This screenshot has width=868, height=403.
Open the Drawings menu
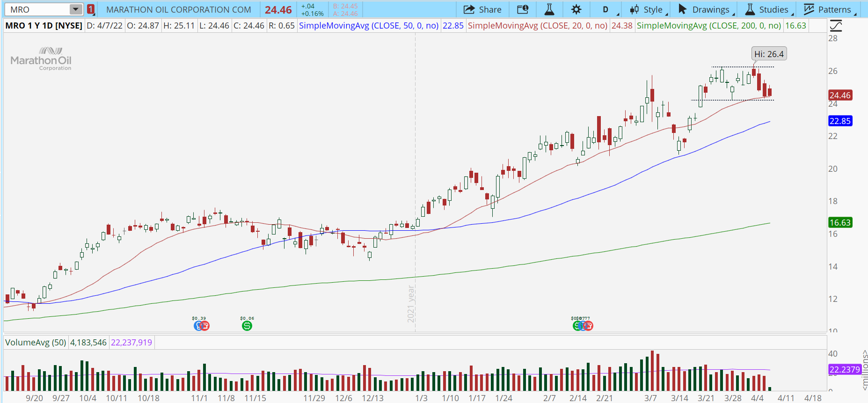[x=704, y=9]
